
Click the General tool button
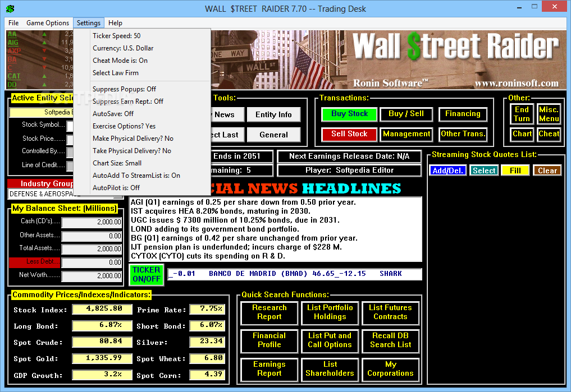point(273,135)
